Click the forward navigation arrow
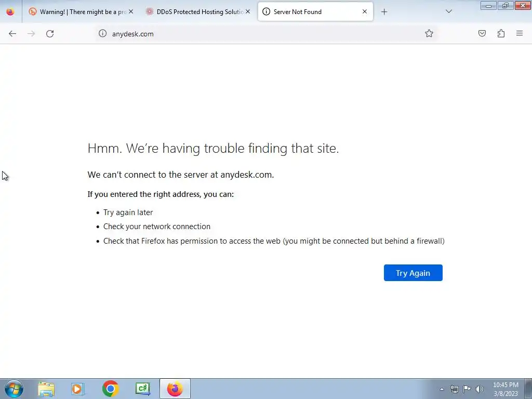The height and width of the screenshot is (399, 532). point(31,34)
